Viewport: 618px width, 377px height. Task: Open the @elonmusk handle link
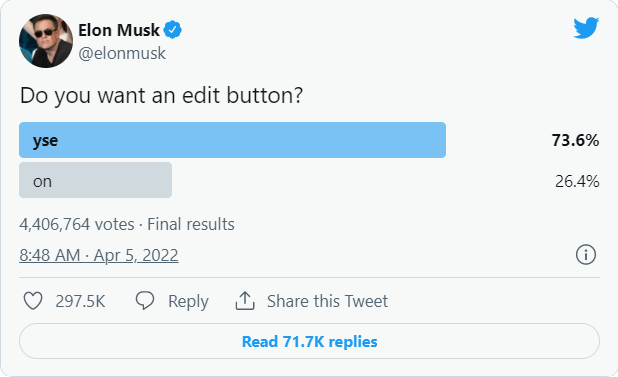(x=122, y=53)
